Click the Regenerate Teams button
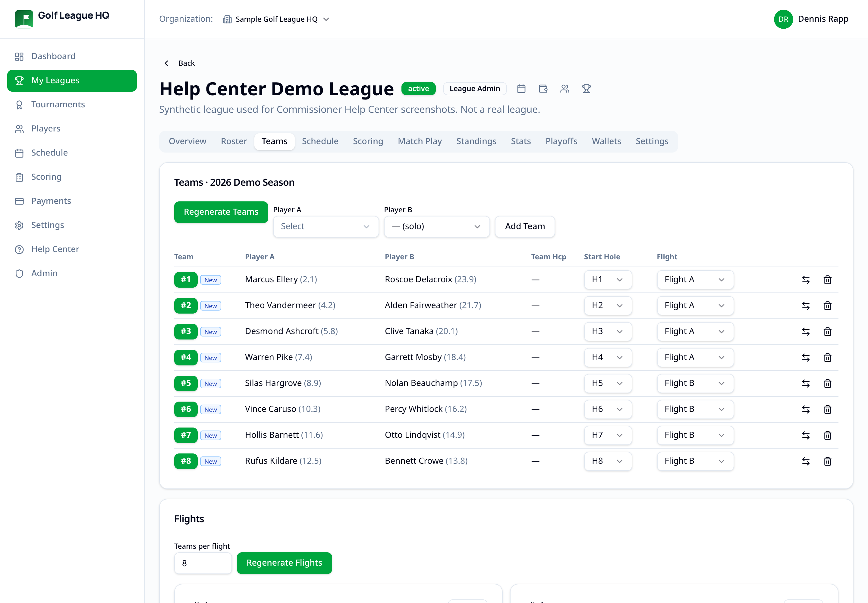The image size is (868, 603). pos(221,212)
